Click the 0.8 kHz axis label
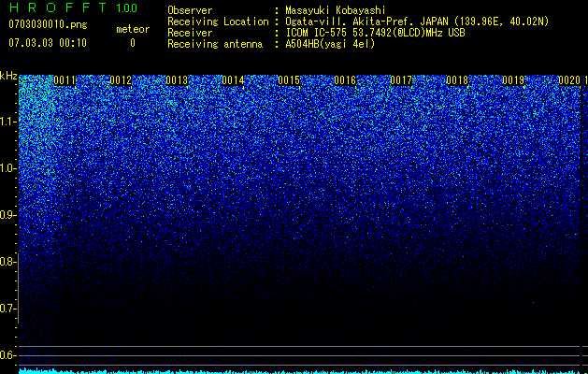The height and width of the screenshot is (374, 588). [7, 262]
